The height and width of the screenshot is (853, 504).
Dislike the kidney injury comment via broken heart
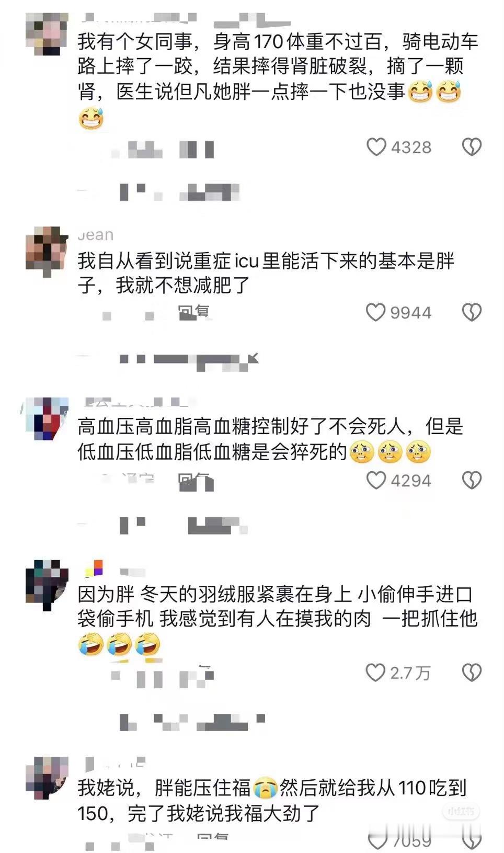tap(472, 147)
